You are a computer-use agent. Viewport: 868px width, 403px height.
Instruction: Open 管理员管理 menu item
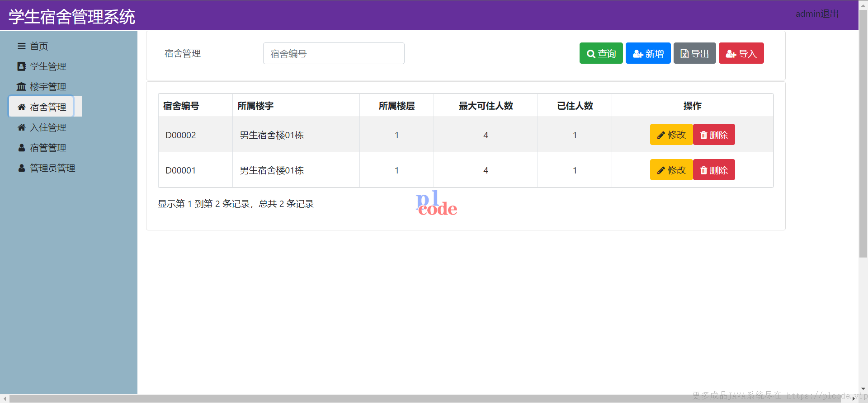tap(52, 168)
